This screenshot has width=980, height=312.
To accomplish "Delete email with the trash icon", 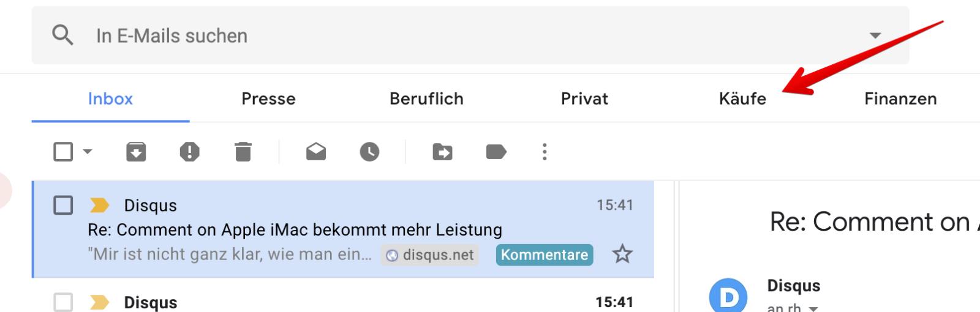I will [x=243, y=152].
